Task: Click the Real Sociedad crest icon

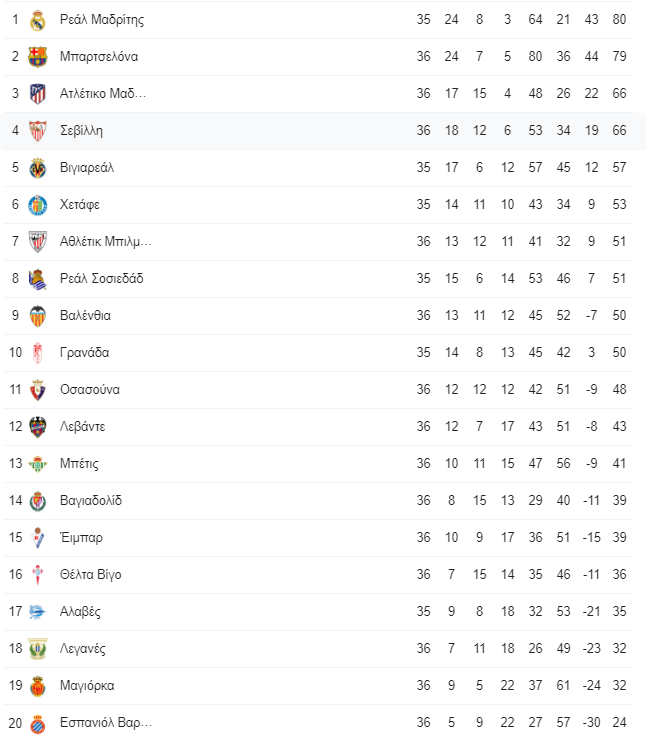Action: tap(38, 279)
